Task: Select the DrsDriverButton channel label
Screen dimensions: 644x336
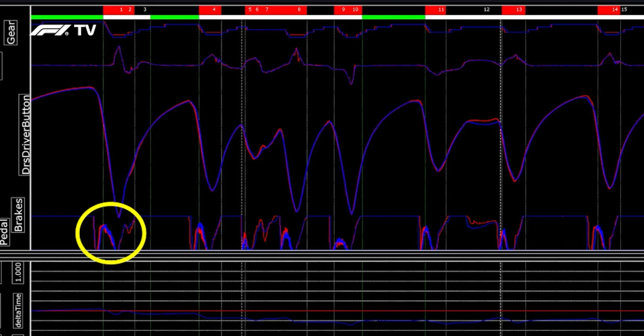Action: pyautogui.click(x=26, y=134)
